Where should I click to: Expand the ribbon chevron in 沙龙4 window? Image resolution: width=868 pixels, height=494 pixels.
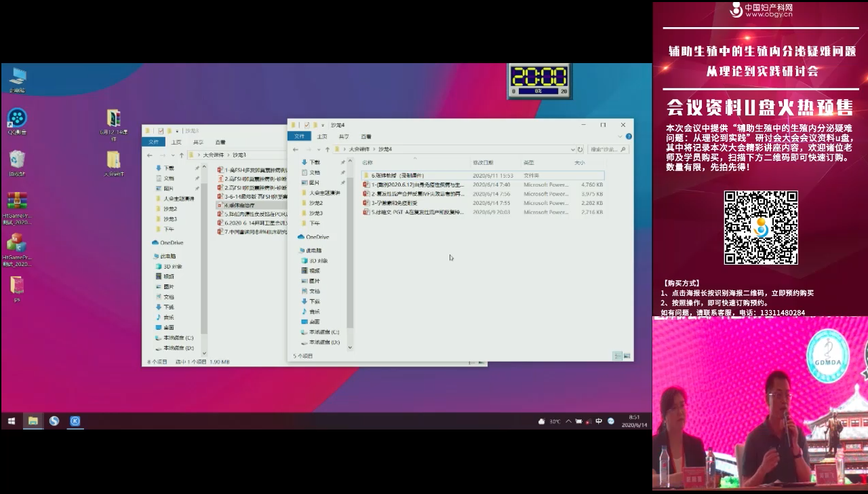pyautogui.click(x=620, y=136)
